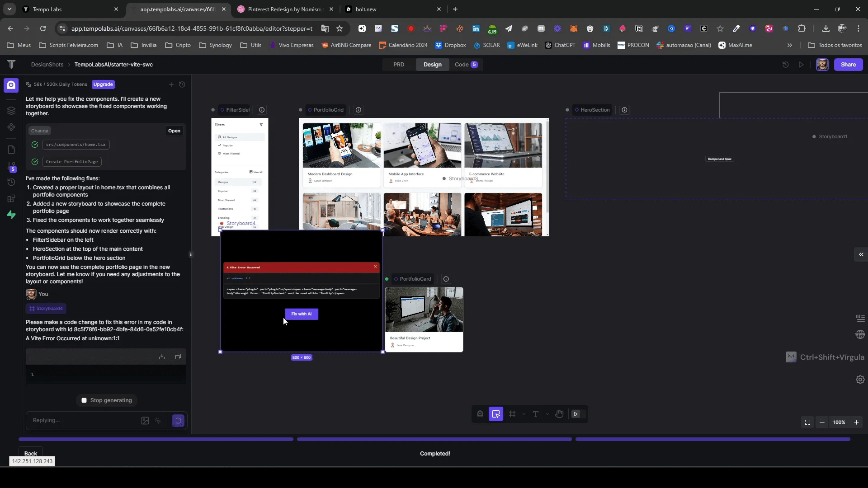Viewport: 868px width, 488px height.
Task: Select the frame tool in canvas toolbar
Action: [512, 414]
